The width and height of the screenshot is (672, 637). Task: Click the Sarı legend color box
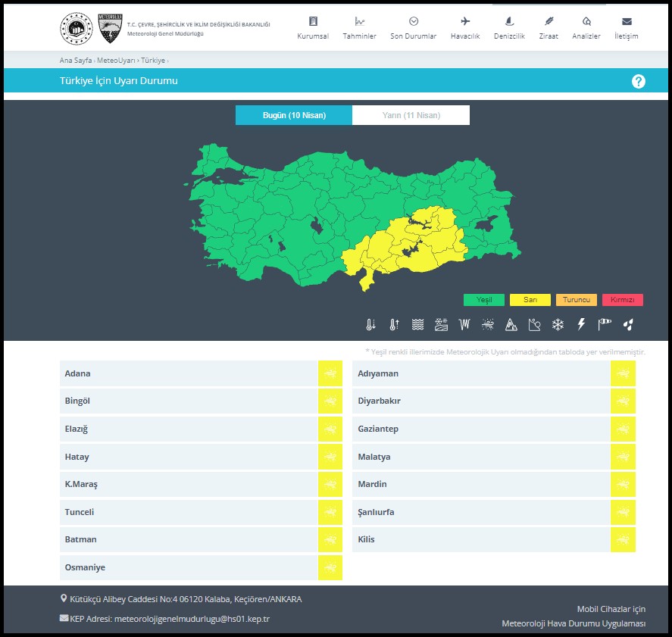[x=530, y=300]
